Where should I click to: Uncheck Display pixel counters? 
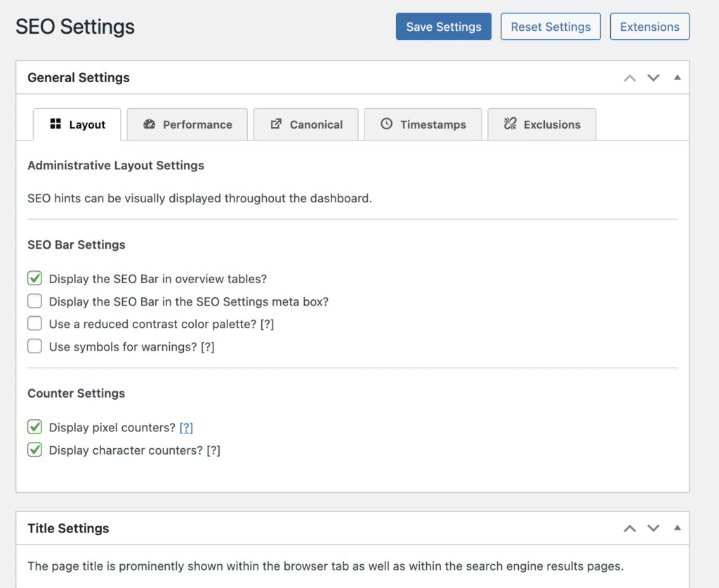click(35, 427)
